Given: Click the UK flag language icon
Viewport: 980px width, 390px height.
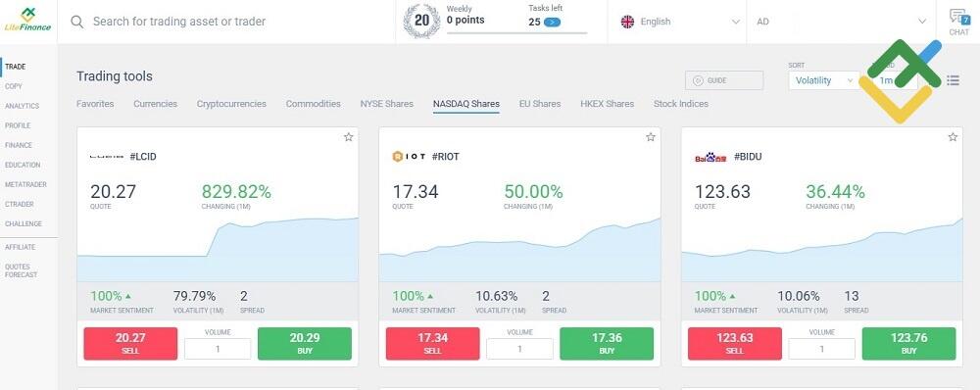Looking at the screenshot, I should [x=627, y=22].
